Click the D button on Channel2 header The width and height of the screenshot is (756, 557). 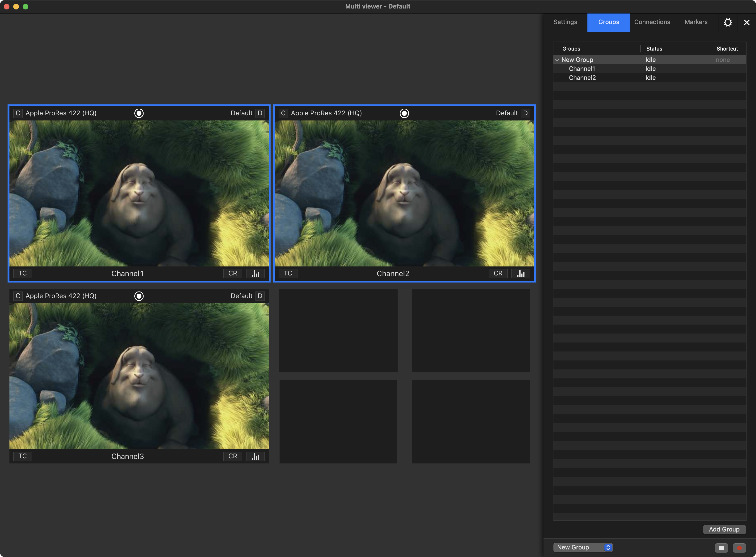[x=525, y=113]
